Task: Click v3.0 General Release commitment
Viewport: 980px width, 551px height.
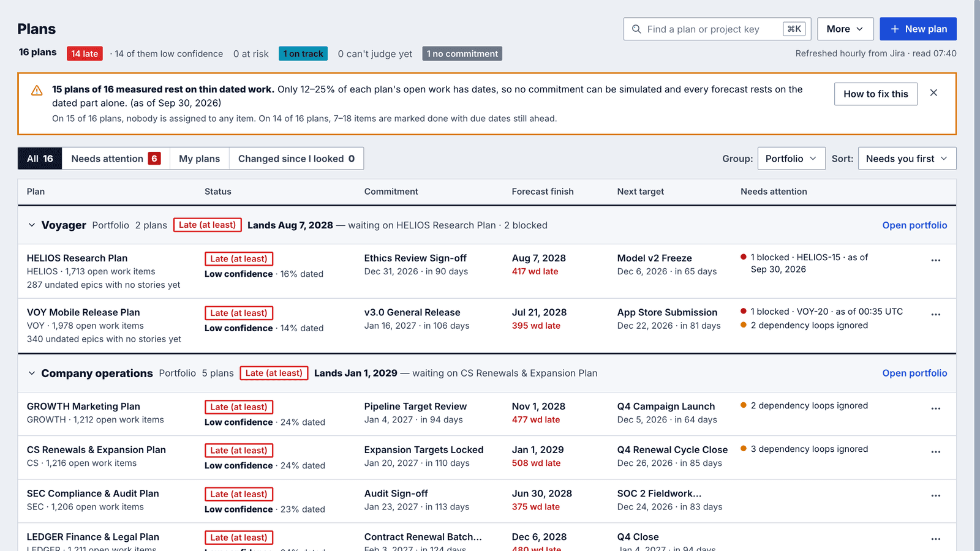Action: pyautogui.click(x=412, y=312)
